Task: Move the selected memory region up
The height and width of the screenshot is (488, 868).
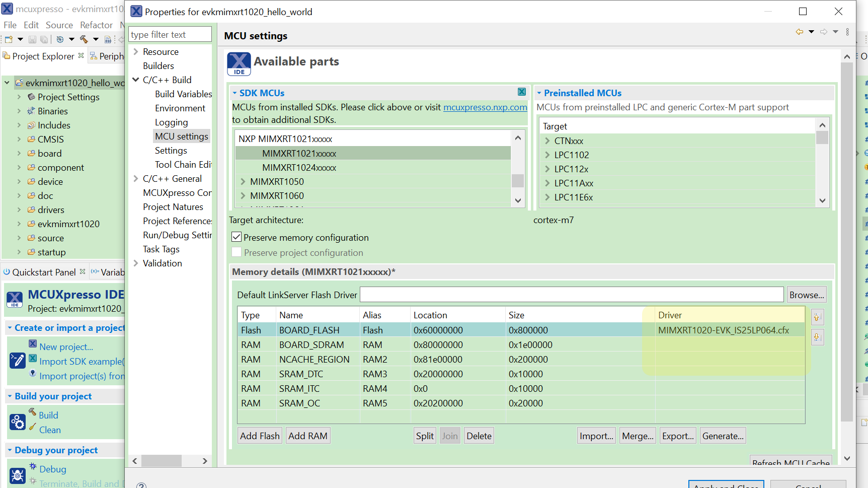Action: [817, 317]
